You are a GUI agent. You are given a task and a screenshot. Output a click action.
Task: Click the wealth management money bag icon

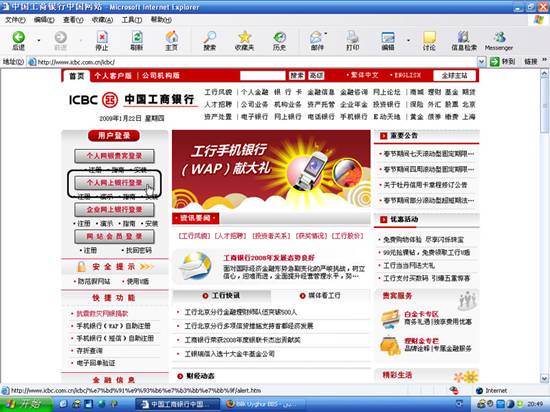[390, 345]
